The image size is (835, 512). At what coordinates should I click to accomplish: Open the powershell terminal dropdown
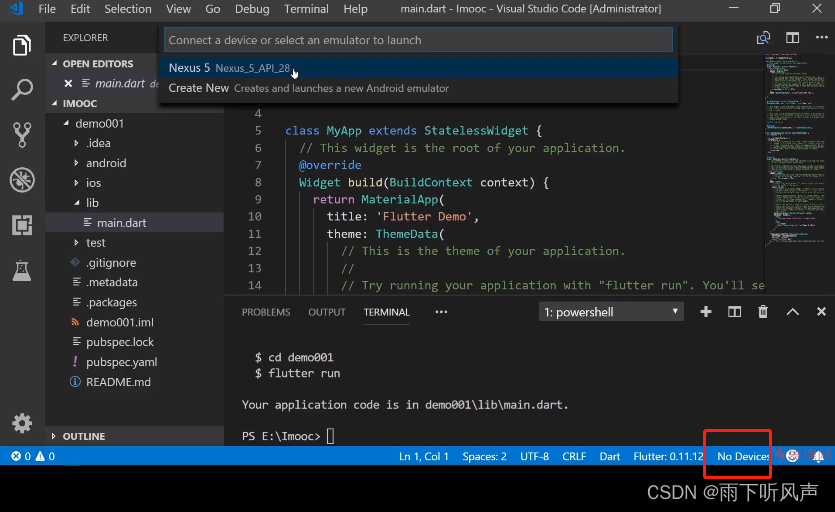click(611, 312)
